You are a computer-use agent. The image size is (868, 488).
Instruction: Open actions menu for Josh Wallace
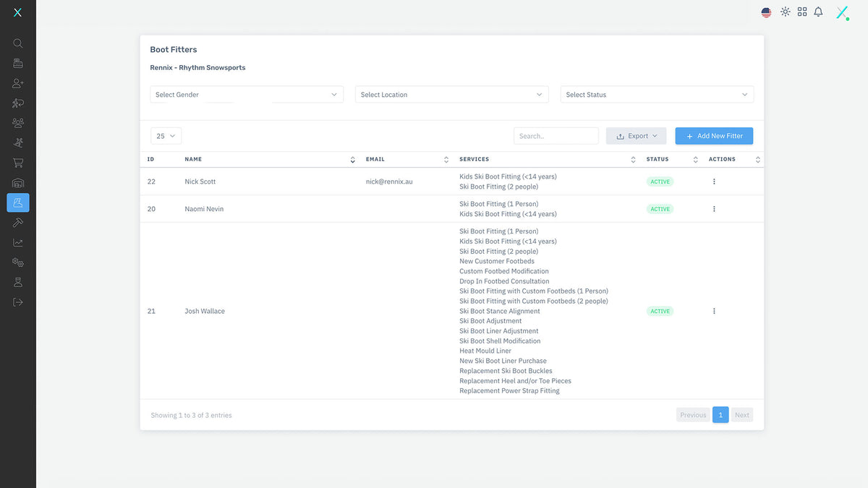click(x=714, y=311)
